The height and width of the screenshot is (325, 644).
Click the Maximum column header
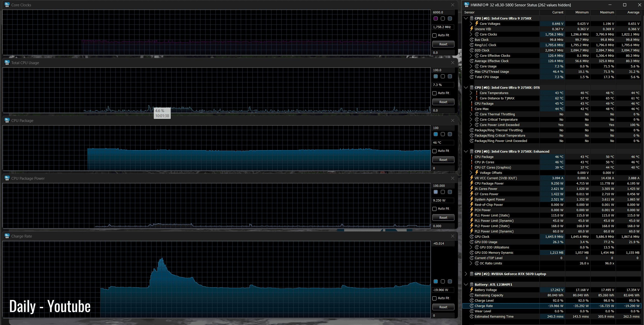tap(607, 12)
